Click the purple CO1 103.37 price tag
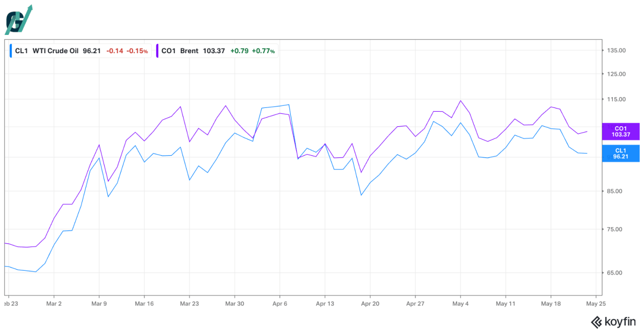This screenshot has height=333, width=644. tap(620, 132)
